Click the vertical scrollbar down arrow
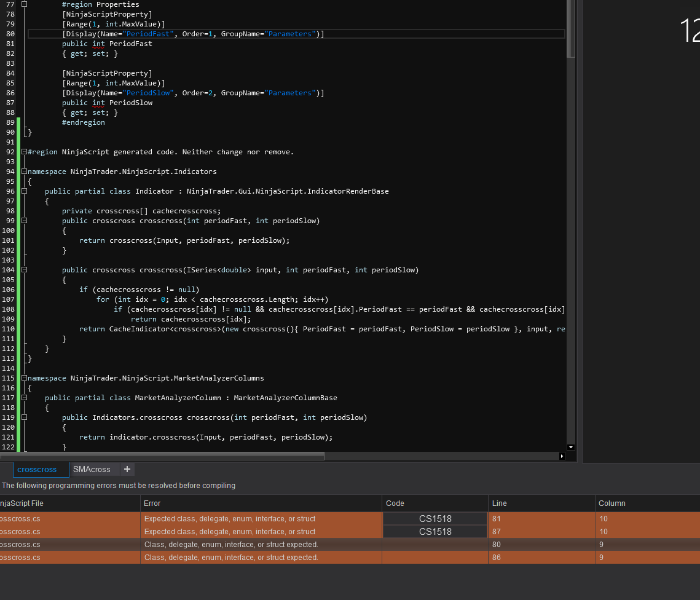 570,448
